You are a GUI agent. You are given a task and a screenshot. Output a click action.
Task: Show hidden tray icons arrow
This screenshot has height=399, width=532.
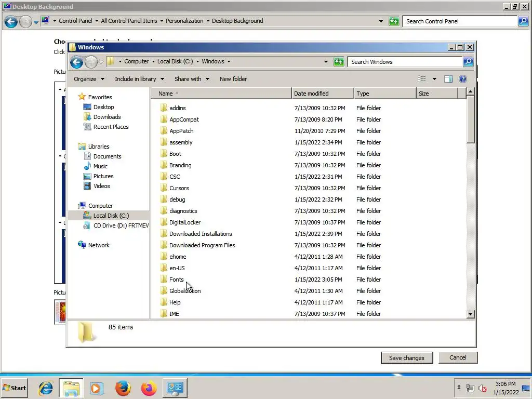click(x=459, y=387)
